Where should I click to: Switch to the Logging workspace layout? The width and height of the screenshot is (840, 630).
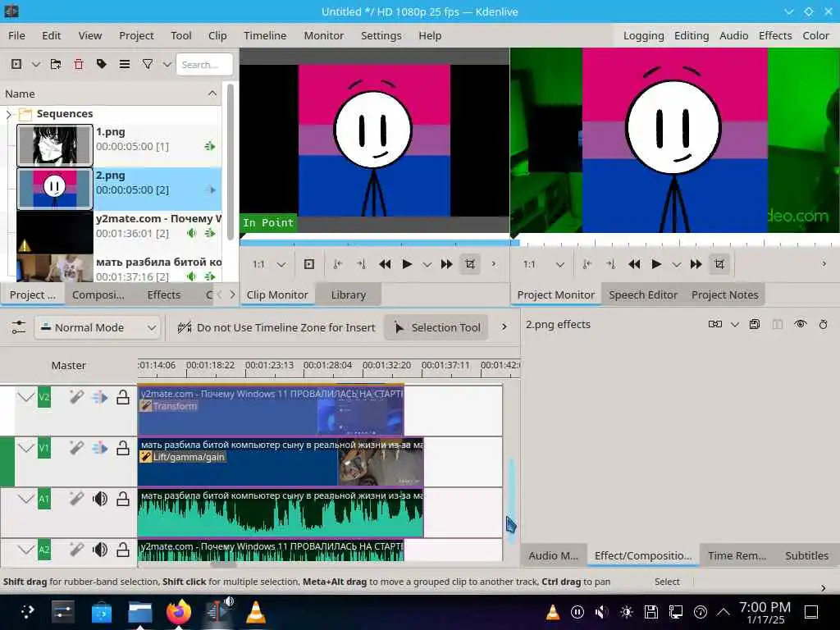click(643, 35)
